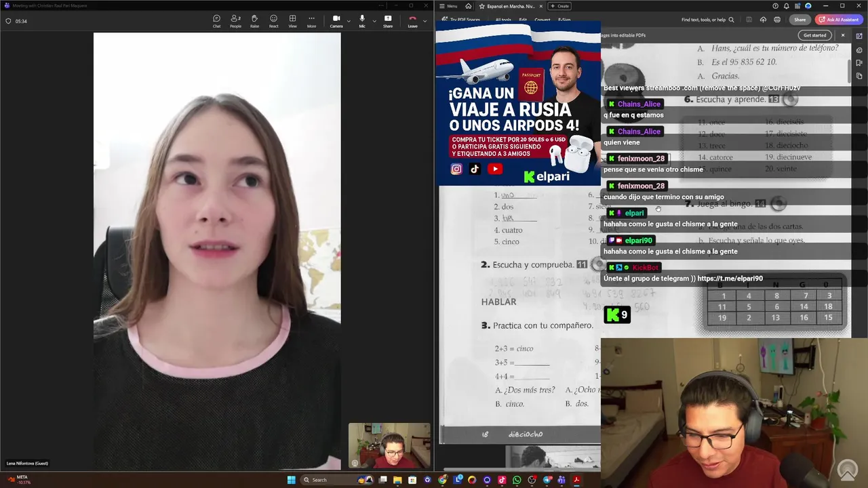Open Acrobat apps grid icon
The image size is (868, 488).
797,6
